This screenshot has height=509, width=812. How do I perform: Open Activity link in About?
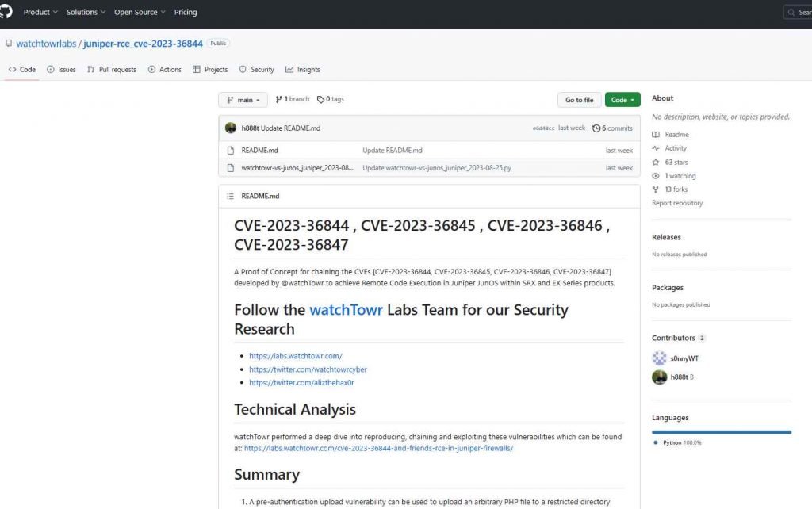[x=676, y=148]
